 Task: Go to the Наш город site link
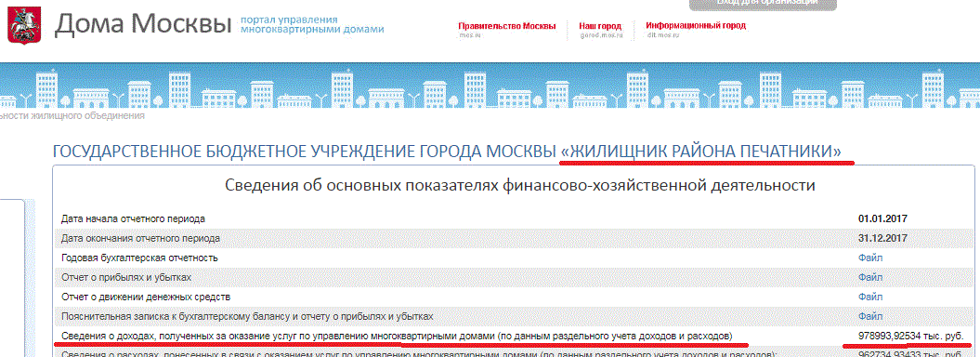tap(600, 26)
